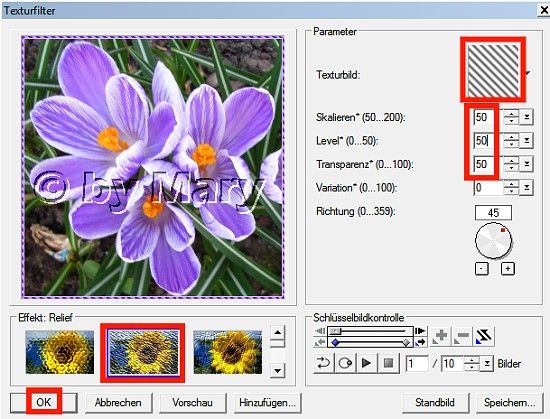Click the reverse keyframes icon
The width and height of the screenshot is (550, 419).
click(484, 336)
